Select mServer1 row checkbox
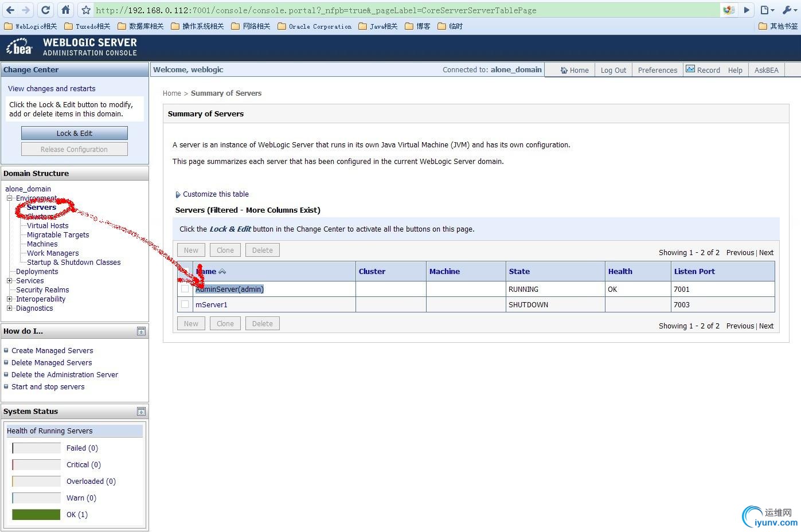 [x=185, y=304]
